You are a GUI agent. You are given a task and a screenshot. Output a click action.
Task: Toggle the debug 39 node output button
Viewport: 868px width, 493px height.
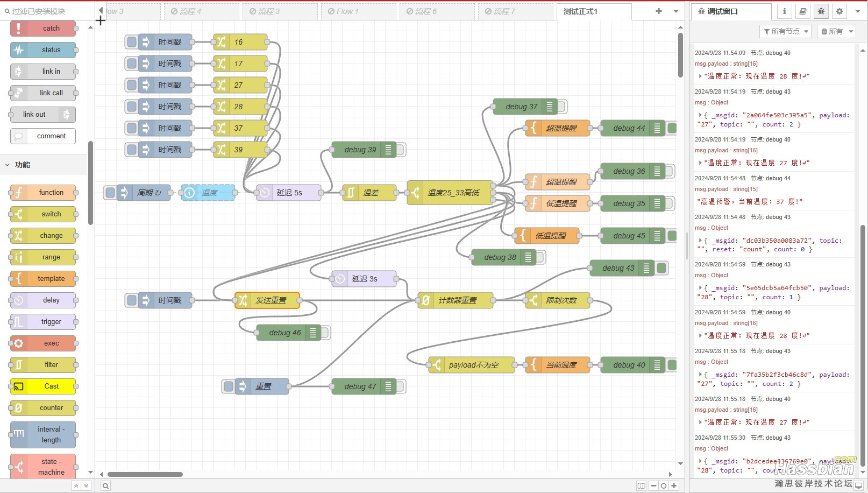[x=401, y=150]
